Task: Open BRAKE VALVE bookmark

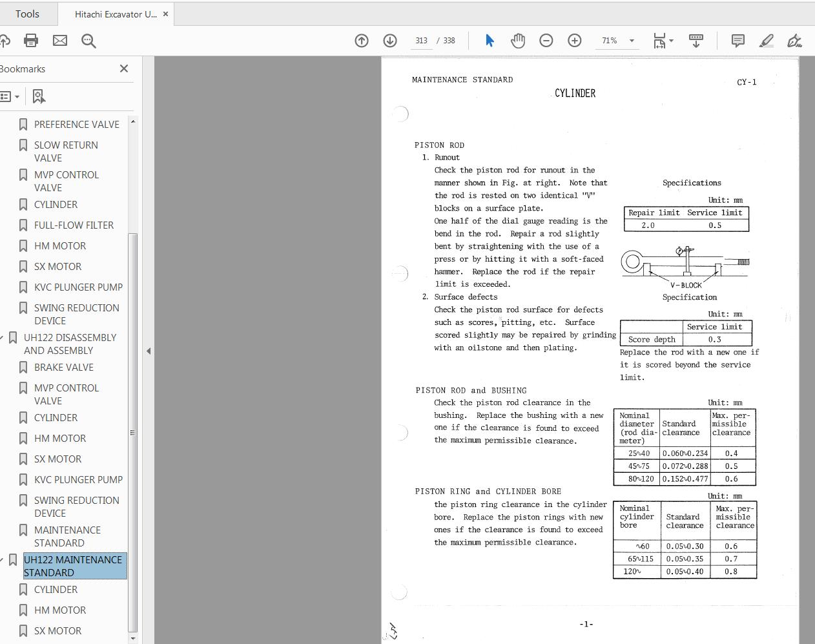Action: coord(63,367)
